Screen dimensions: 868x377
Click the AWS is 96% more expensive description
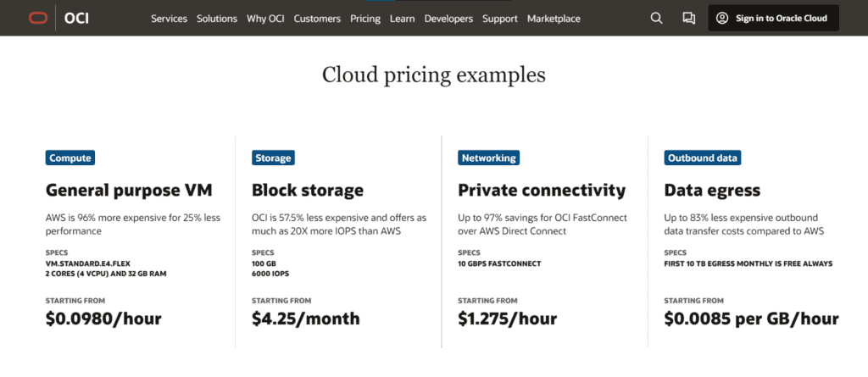pos(133,225)
